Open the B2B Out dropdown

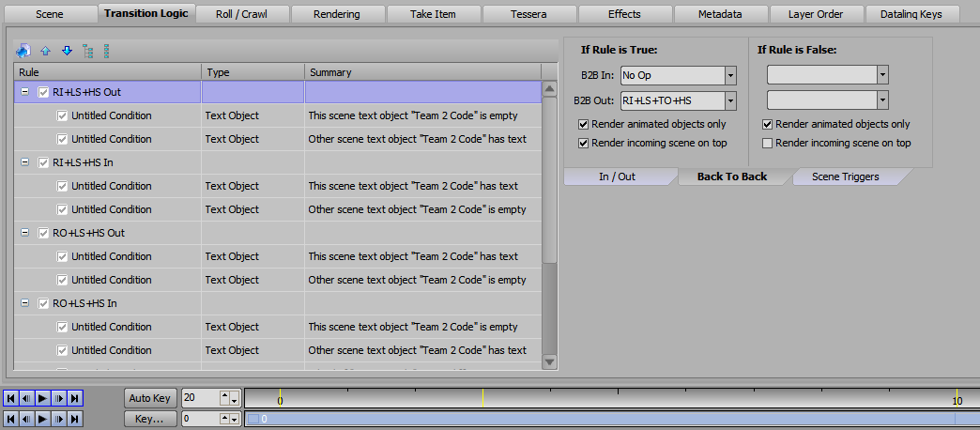point(730,100)
